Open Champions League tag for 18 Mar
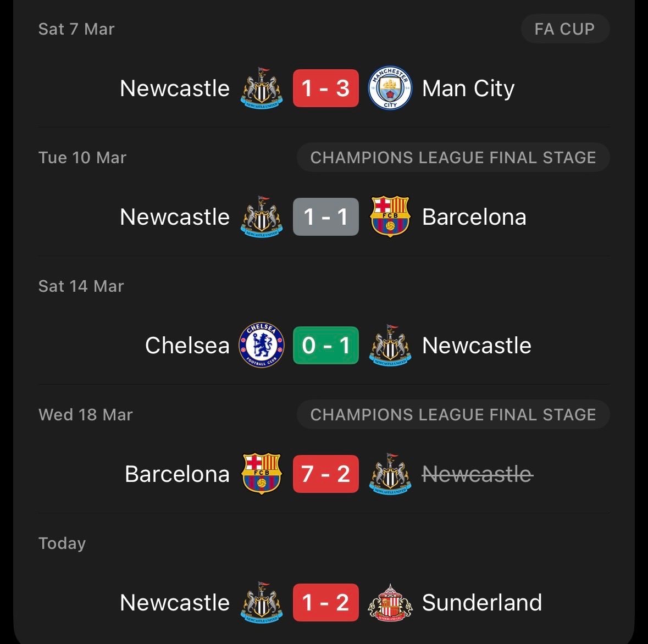 pos(453,415)
